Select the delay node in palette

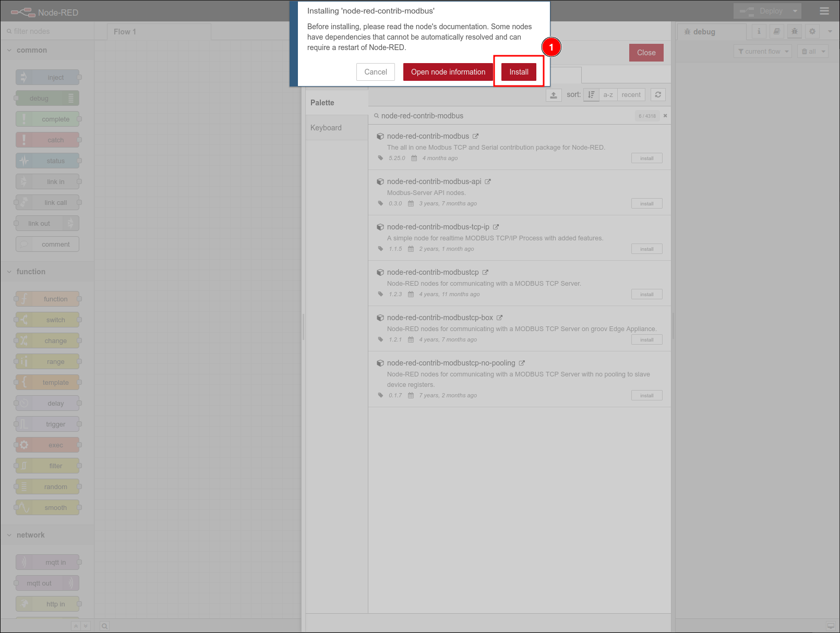pyautogui.click(x=47, y=403)
